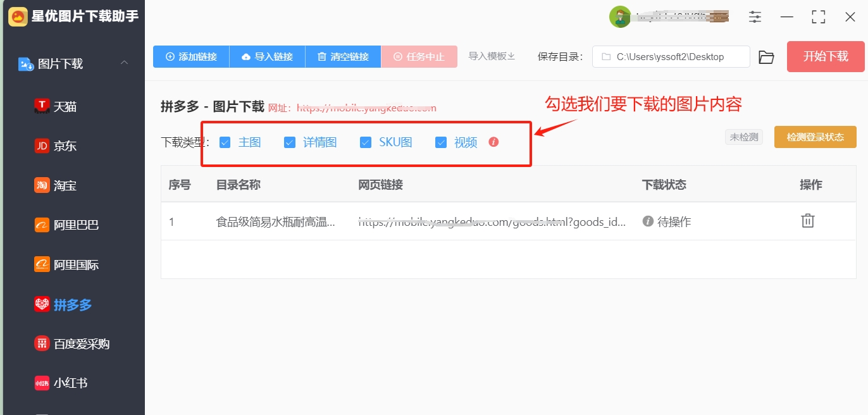Collapse the 图片下载 sidebar group
This screenshot has width=868, height=415.
[125, 63]
